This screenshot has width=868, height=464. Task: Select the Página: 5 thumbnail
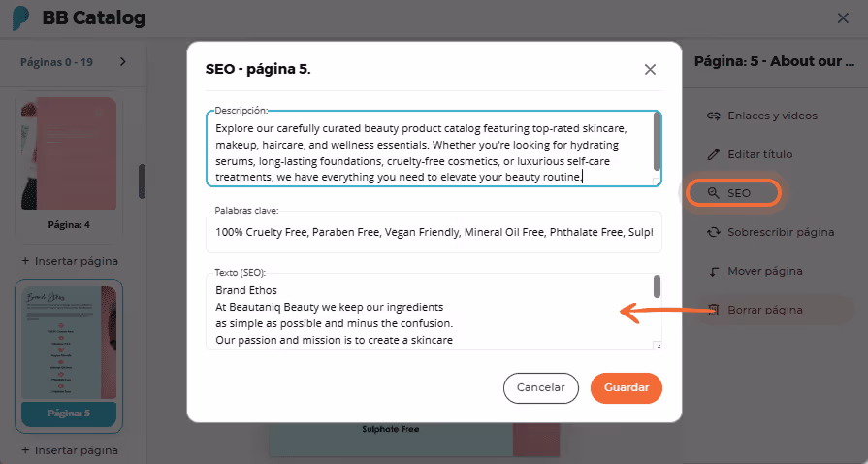(69, 343)
